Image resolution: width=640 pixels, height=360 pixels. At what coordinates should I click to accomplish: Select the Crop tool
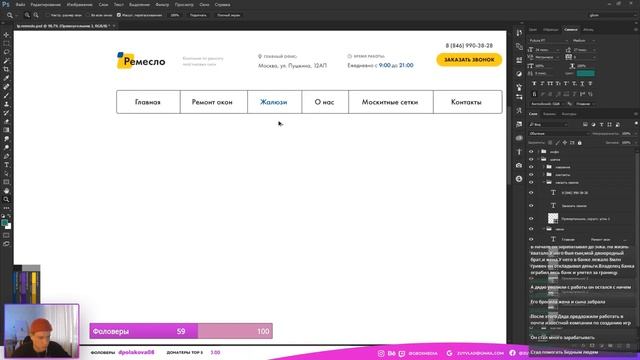click(6, 69)
